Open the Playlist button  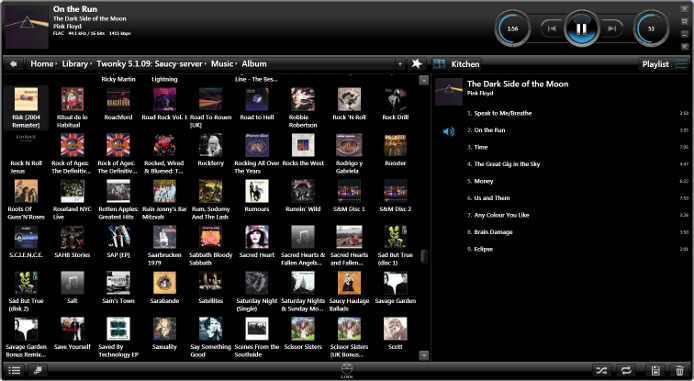(655, 64)
